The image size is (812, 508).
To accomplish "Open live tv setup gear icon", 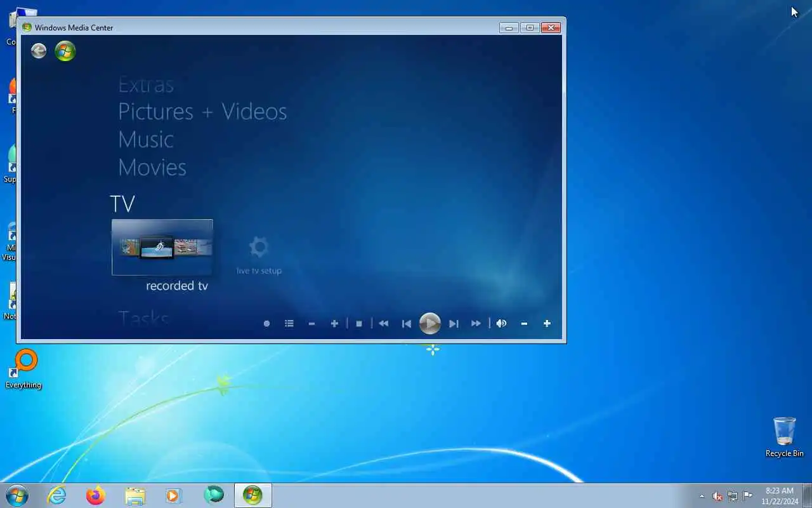I will [x=259, y=246].
